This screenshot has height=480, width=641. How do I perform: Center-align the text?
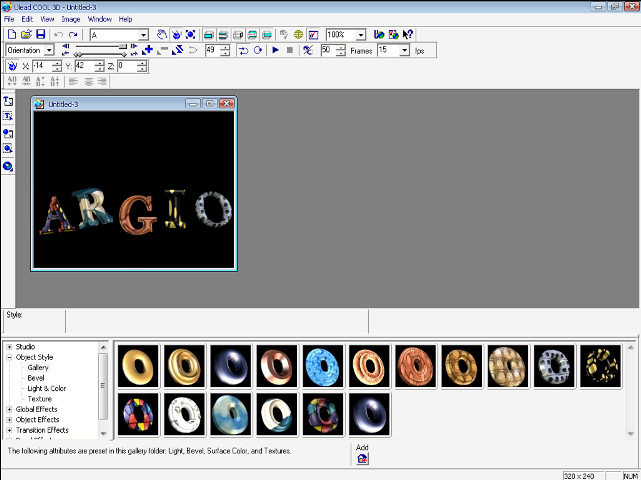tap(88, 81)
